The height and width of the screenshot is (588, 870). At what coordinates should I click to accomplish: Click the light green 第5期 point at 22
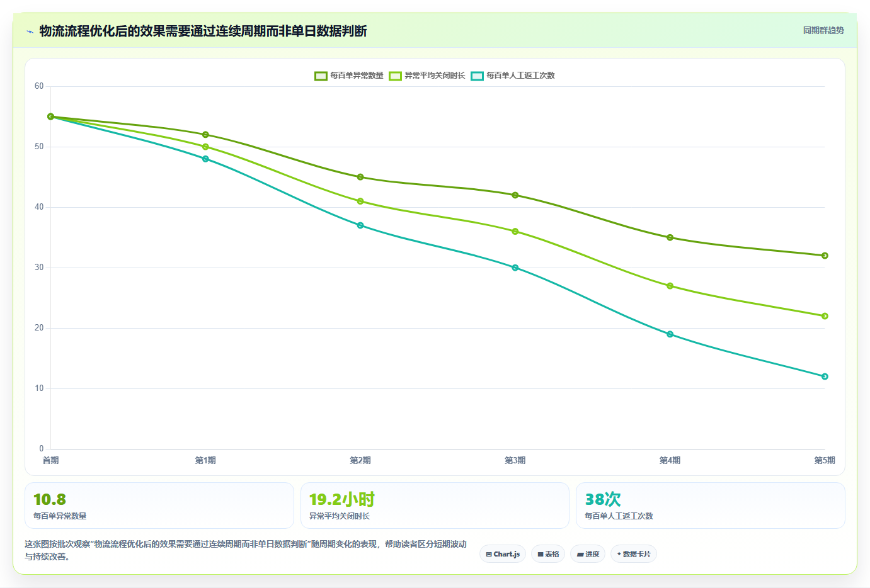click(x=825, y=316)
